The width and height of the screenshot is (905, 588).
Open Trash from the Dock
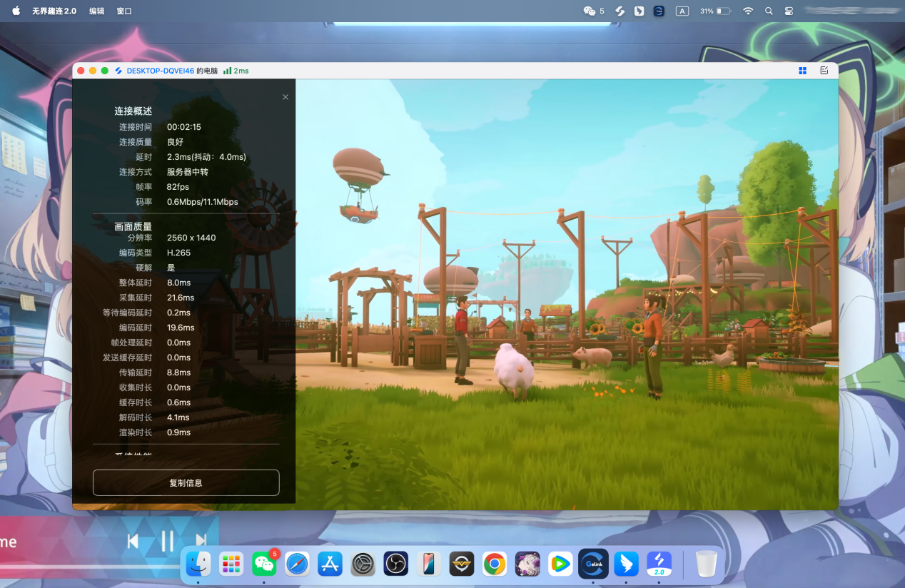[x=706, y=564]
